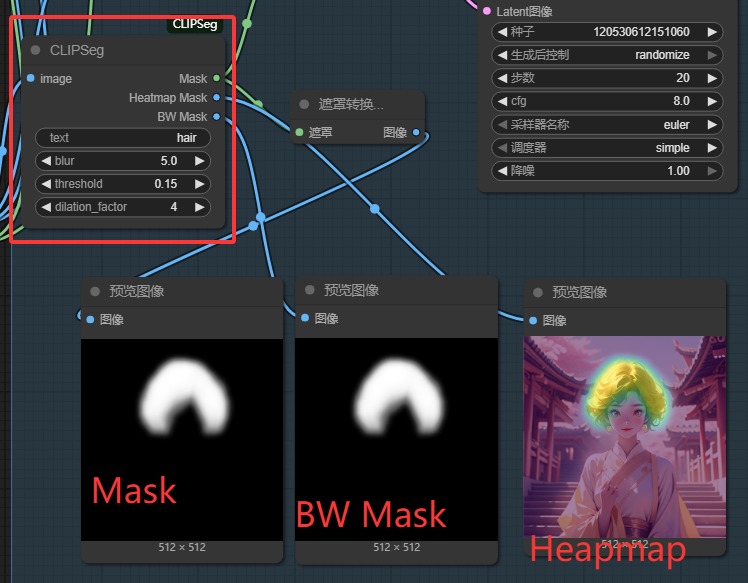Image resolution: width=748 pixels, height=583 pixels.
Task: Click the 遮罩 input socket on the mask conversion node
Action: click(x=298, y=132)
